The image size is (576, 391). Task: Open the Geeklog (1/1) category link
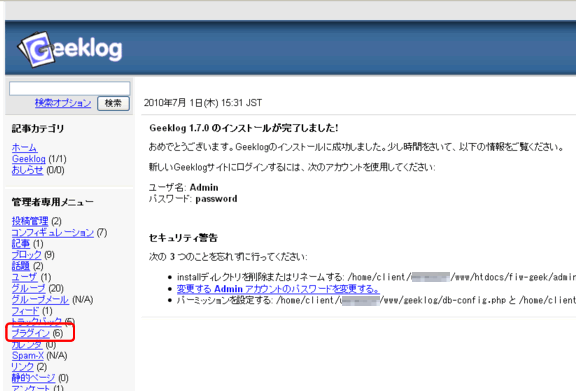tap(29, 159)
